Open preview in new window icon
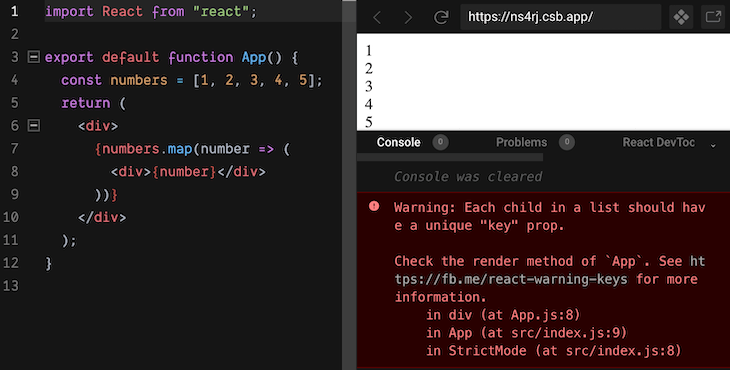This screenshot has width=730, height=370. tap(713, 17)
